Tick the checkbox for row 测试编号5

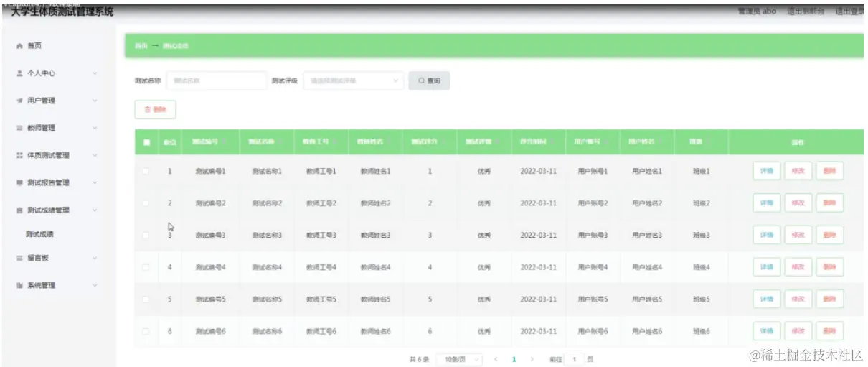click(x=146, y=299)
